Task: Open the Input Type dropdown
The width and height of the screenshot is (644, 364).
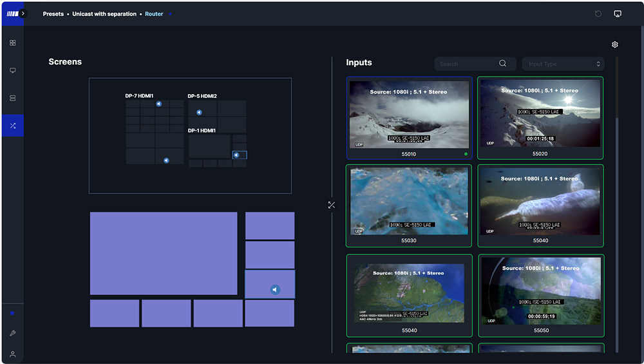Action: [563, 64]
